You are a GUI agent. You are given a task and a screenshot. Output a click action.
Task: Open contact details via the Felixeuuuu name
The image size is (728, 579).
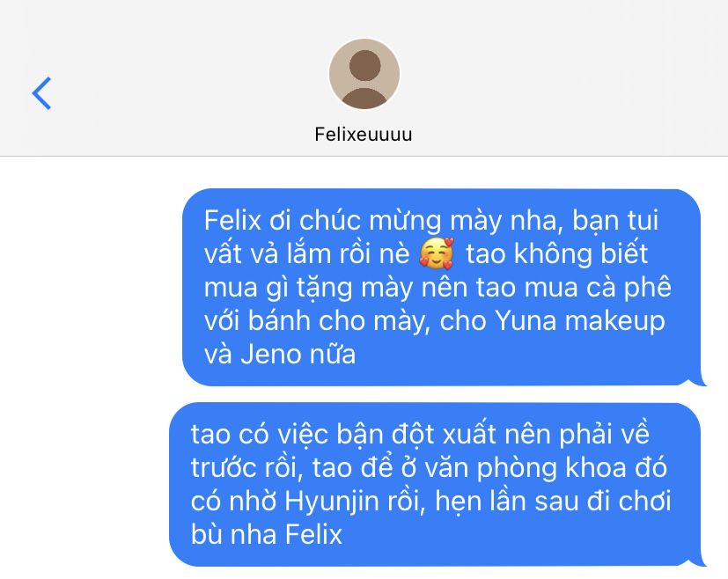point(364,135)
